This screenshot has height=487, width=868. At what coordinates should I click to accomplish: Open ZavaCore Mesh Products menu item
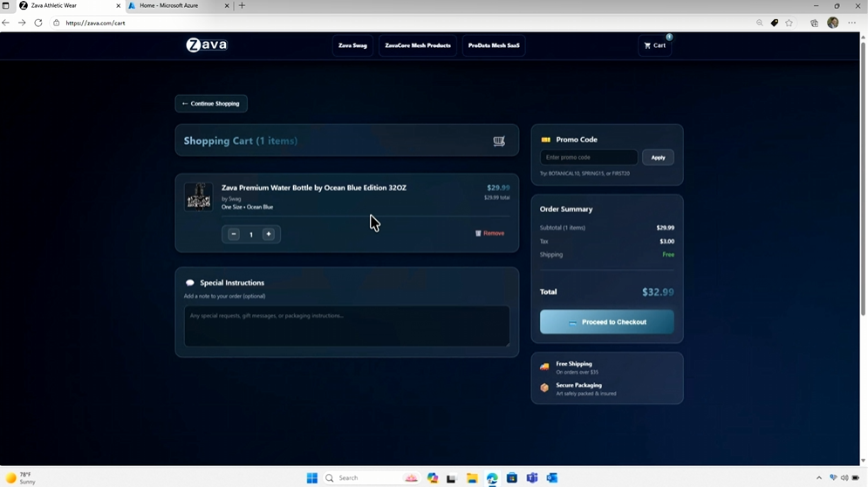[418, 45]
